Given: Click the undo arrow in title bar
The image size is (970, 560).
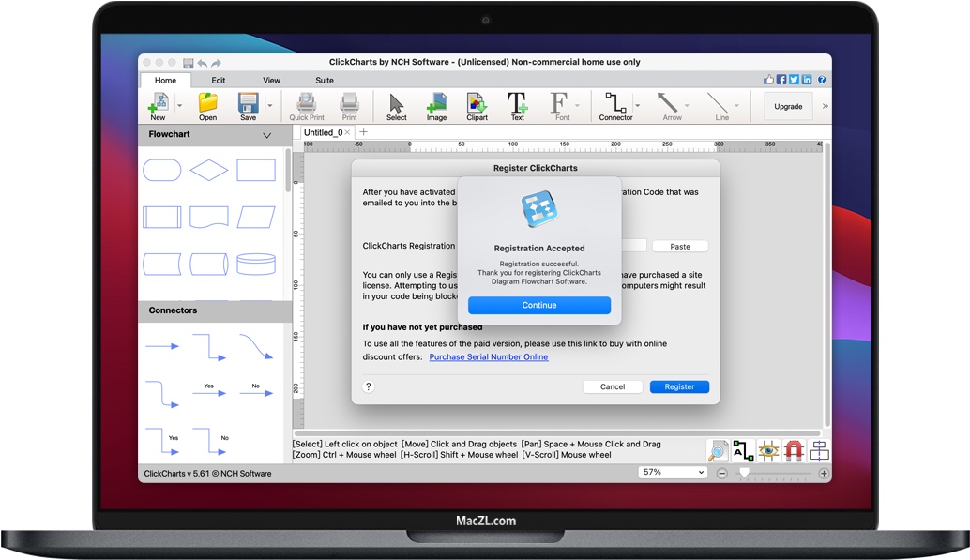Looking at the screenshot, I should [203, 63].
